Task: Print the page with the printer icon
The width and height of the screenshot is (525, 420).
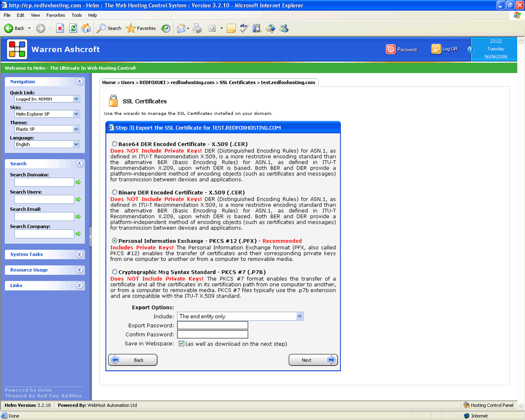Action: pos(197,28)
